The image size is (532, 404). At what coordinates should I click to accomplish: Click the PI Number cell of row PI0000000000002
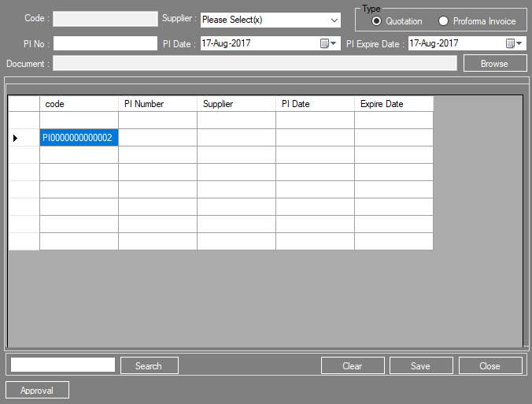(x=157, y=138)
